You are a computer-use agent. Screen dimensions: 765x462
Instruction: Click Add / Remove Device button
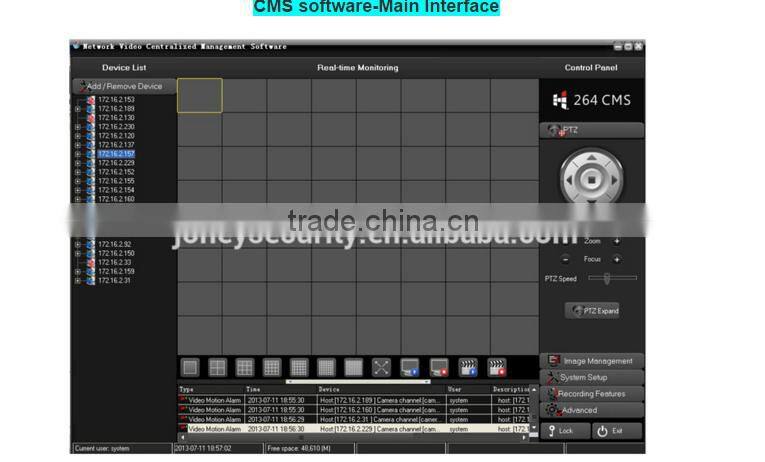[123, 87]
